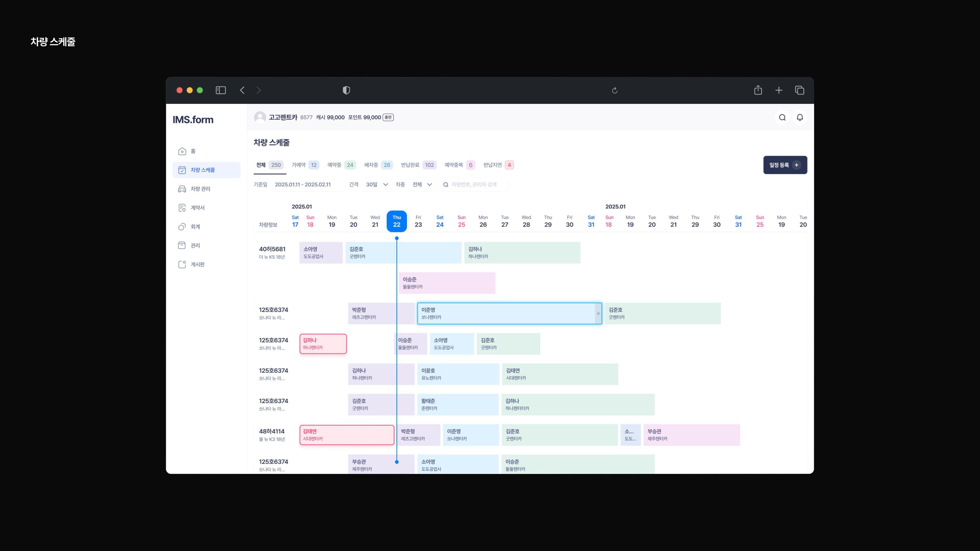Click the selected 이준영 쏘나렌터카 schedule block
This screenshot has height=551, width=980.
509,313
